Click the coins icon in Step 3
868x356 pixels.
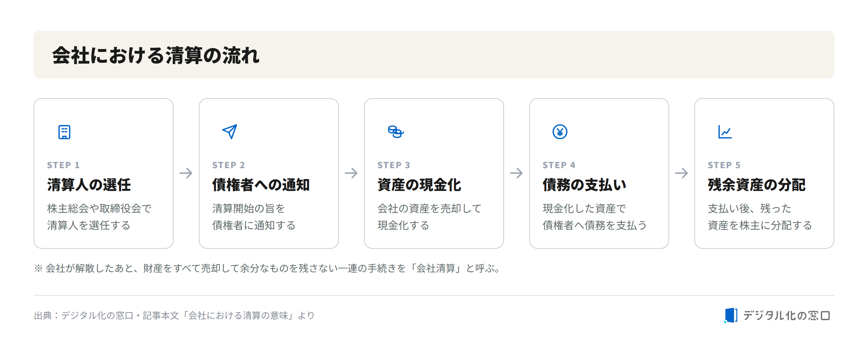tap(396, 132)
